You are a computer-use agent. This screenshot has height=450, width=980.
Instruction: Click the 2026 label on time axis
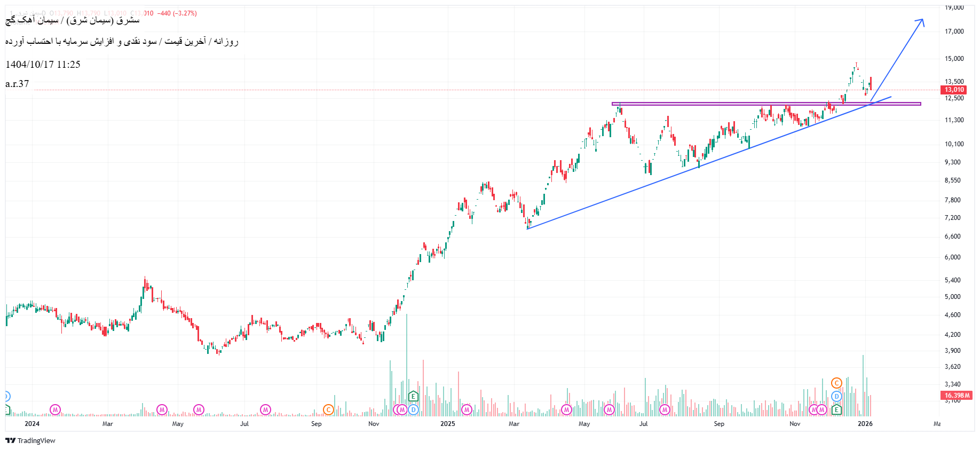pyautogui.click(x=865, y=424)
